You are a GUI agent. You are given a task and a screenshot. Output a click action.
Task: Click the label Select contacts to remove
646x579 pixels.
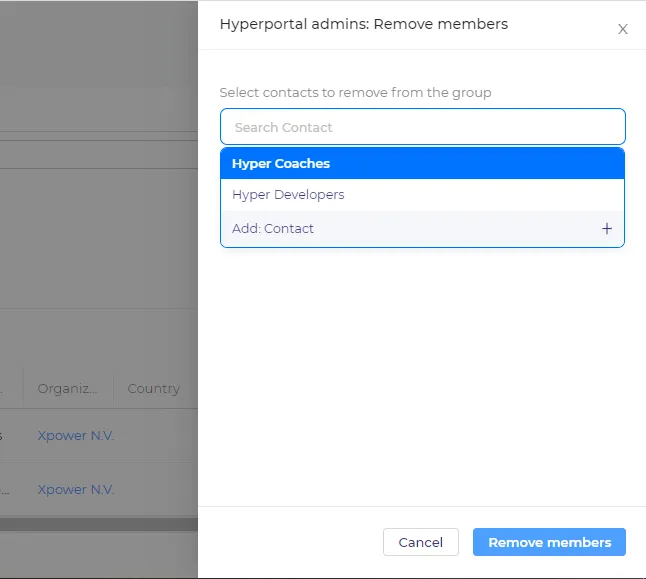tap(355, 93)
